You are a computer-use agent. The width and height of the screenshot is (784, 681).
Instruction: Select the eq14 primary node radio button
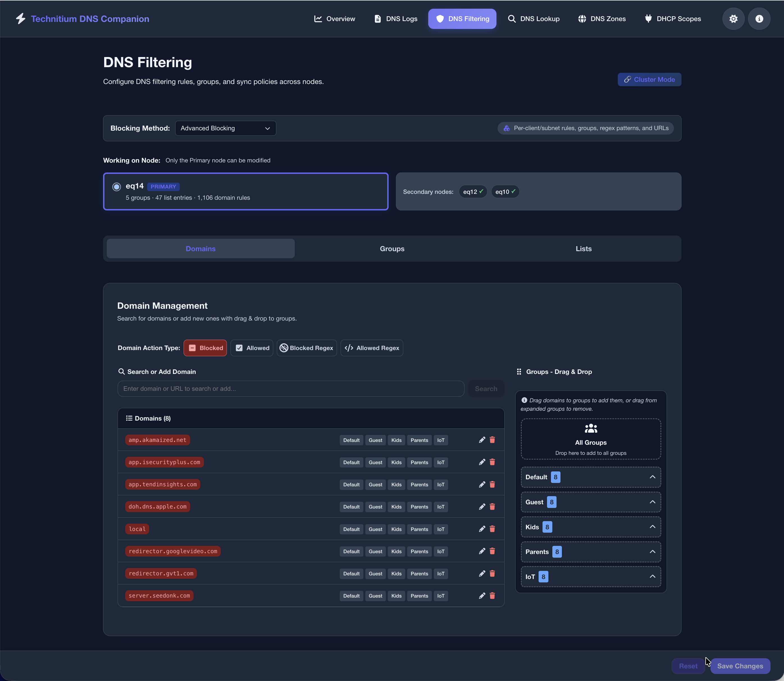116,187
